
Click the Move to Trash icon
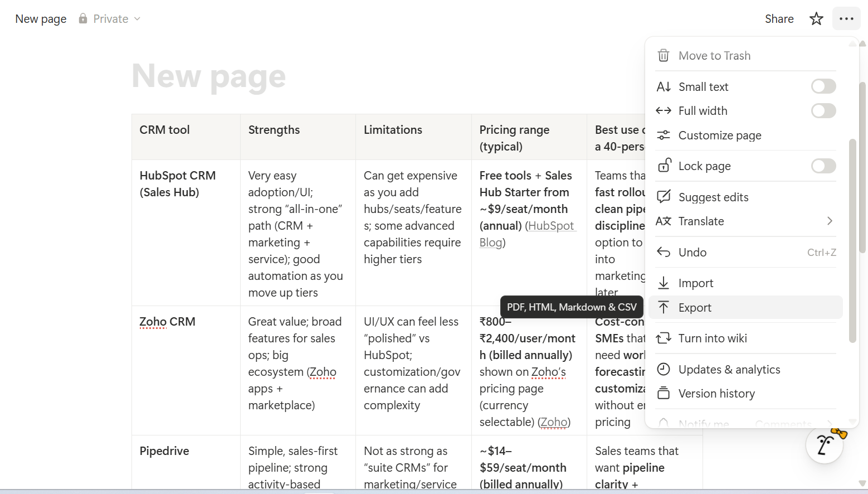click(664, 55)
